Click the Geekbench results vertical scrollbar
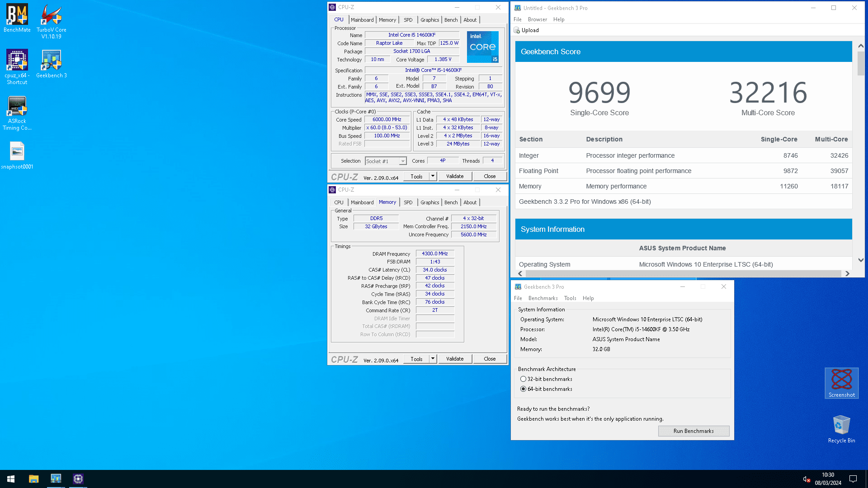 860,63
